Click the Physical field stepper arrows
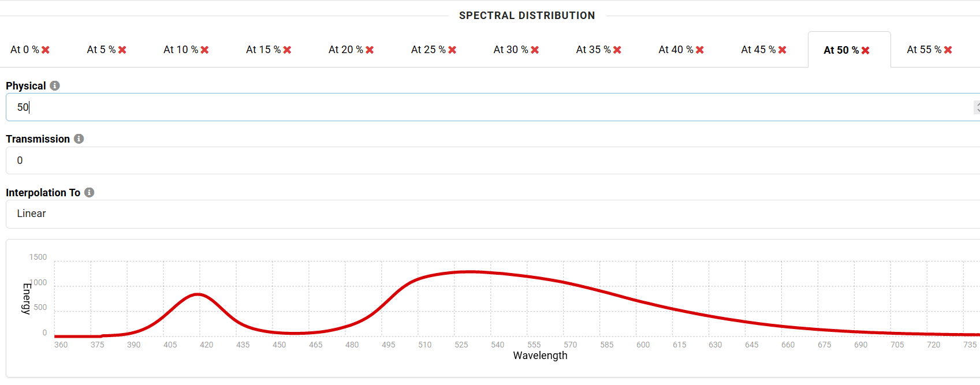Viewport: 980px width, 385px height. [x=977, y=107]
